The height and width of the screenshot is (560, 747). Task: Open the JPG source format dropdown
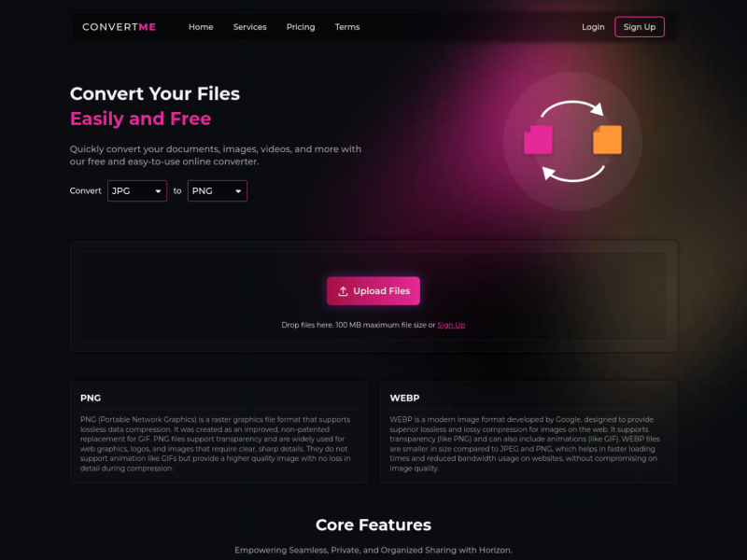click(136, 191)
